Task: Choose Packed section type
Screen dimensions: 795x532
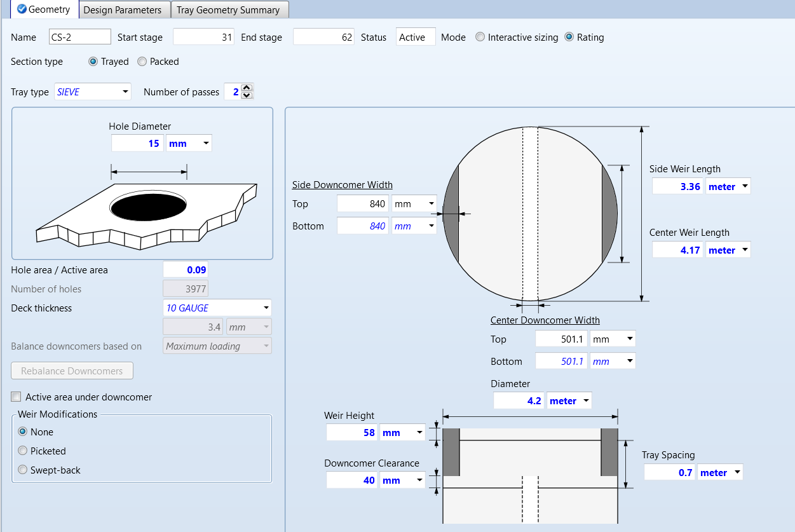Action: pos(158,62)
